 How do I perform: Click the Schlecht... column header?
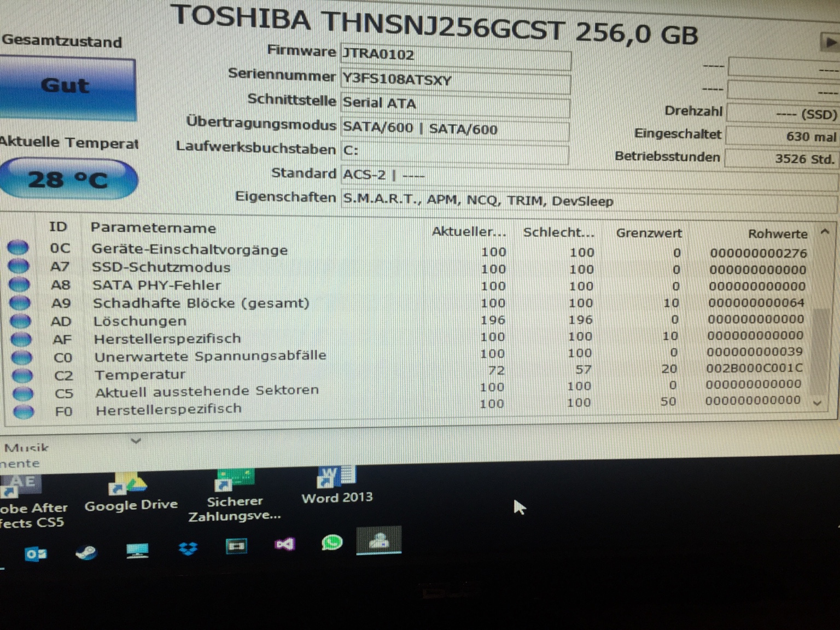click(558, 232)
